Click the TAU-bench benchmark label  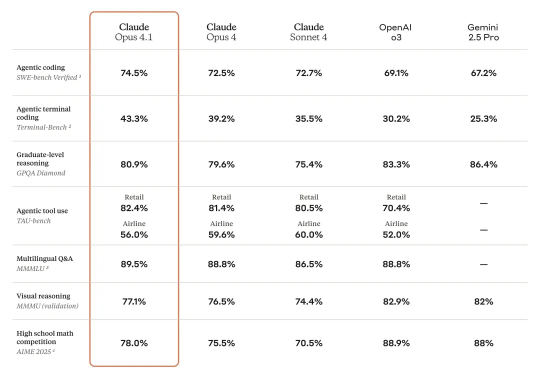click(33, 221)
